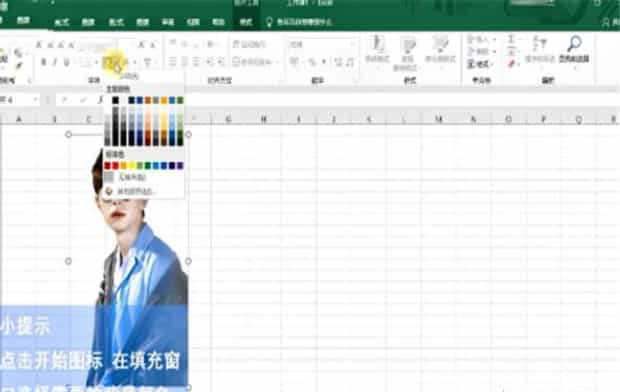Pick the yellow standard color swatch

(132, 165)
